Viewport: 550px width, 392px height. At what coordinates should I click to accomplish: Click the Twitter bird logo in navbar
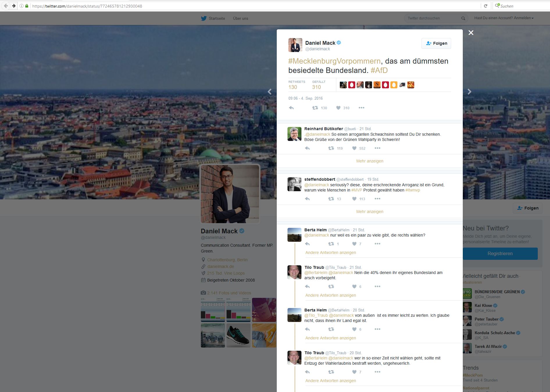[x=204, y=18]
